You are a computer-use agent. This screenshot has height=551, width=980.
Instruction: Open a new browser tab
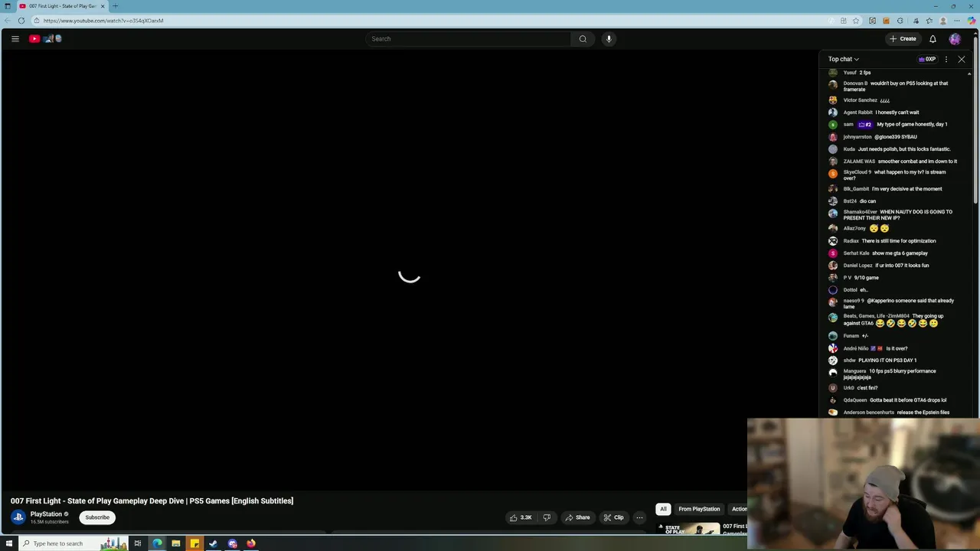[x=115, y=6]
